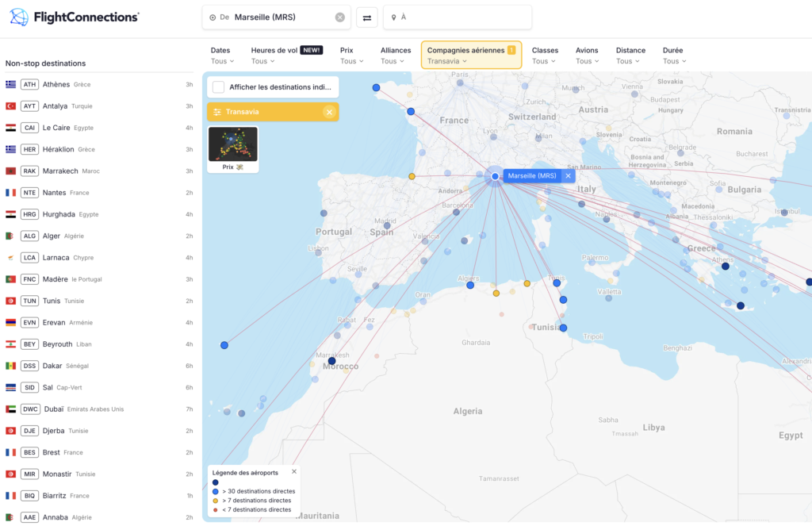
Task: Select Sal (SID) destination row
Action: point(99,388)
